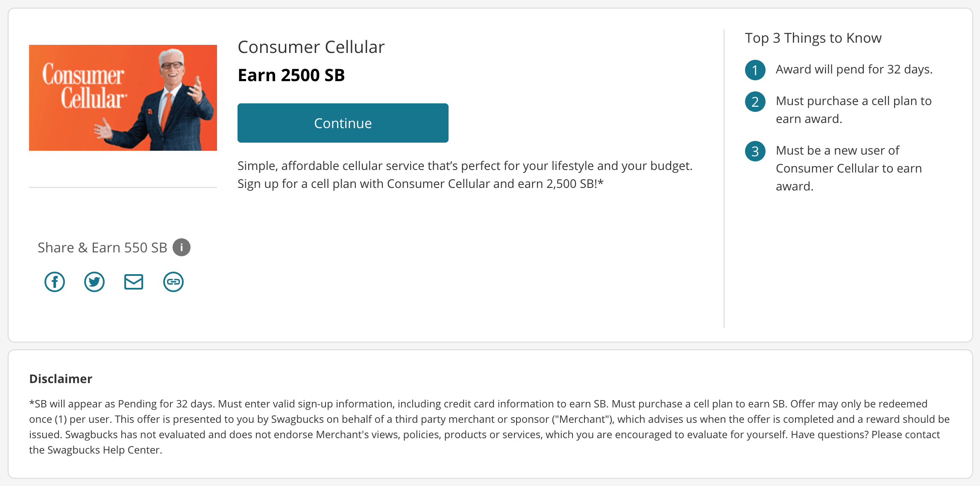Share the offer on Twitter

(94, 281)
